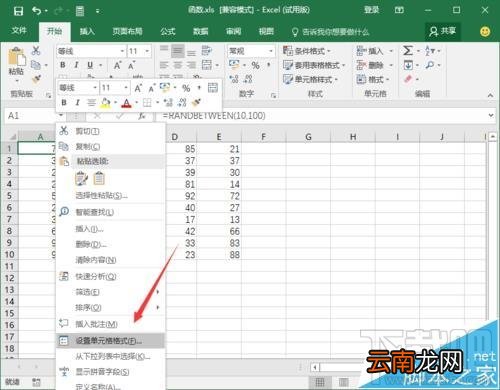Viewport: 500px width, 390px height.
Task: Click the percent style icon in number group
Action: click(255, 65)
